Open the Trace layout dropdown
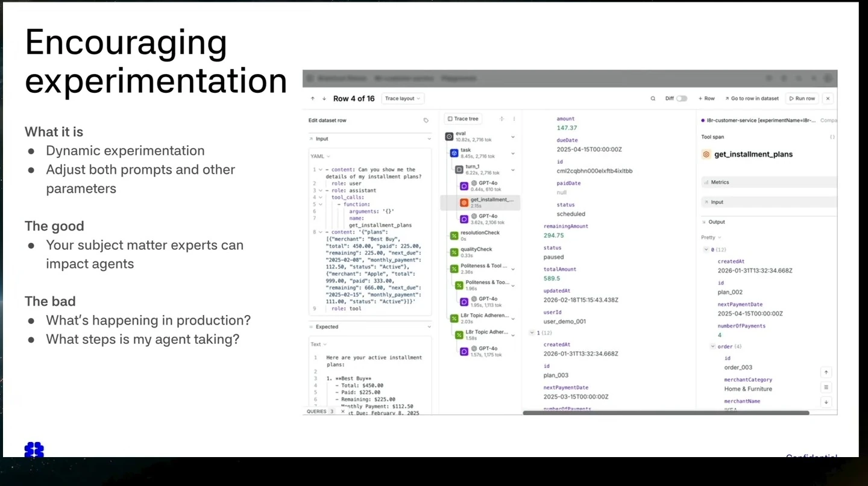 (403, 99)
